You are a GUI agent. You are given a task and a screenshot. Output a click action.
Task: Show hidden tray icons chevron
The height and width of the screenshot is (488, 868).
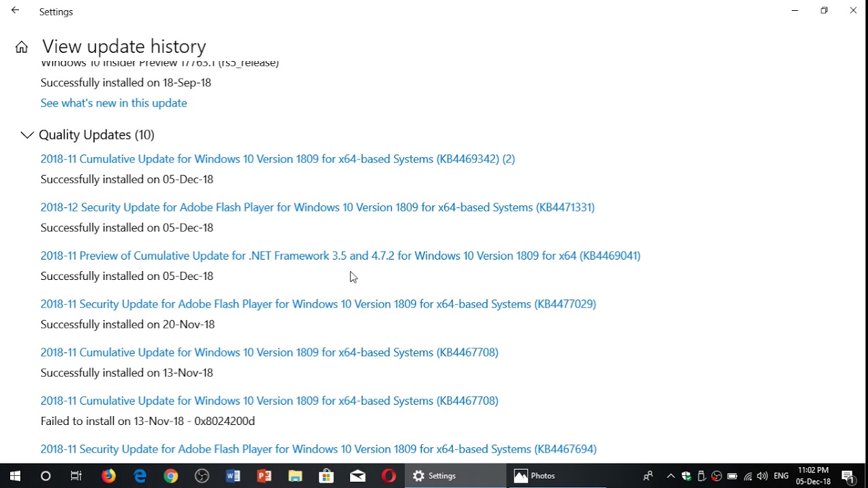pyautogui.click(x=671, y=476)
